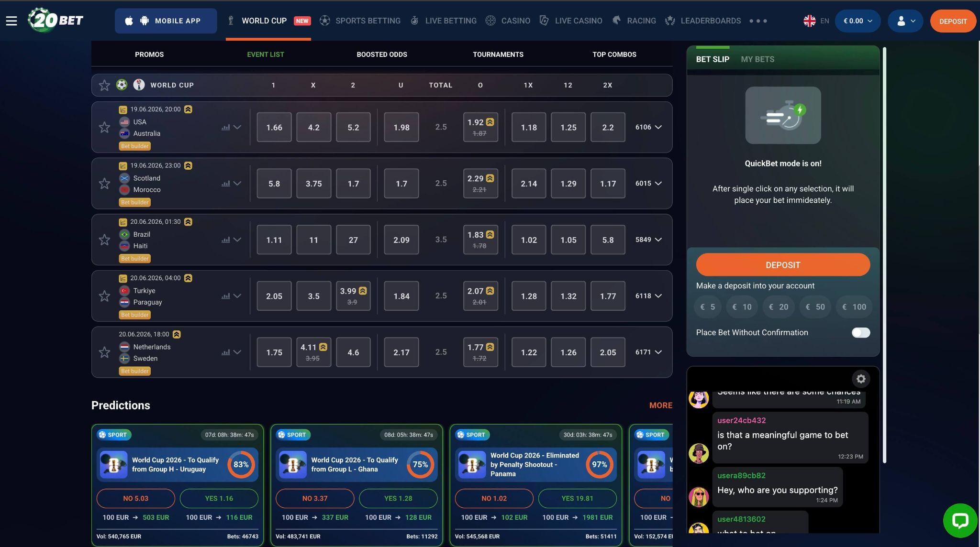Expand Scotland vs Morocco 6015 markets
980x547 pixels.
[648, 184]
